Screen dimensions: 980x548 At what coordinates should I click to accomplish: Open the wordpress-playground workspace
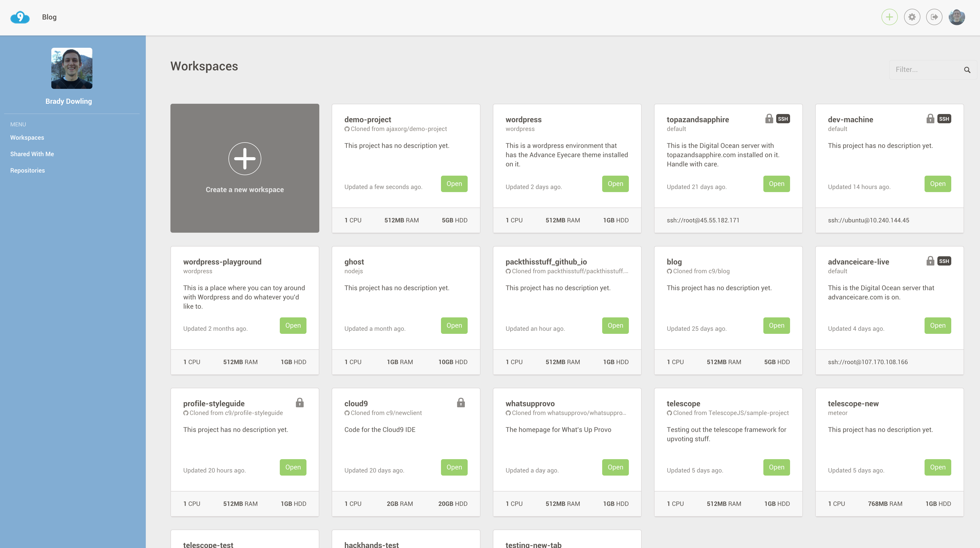(293, 325)
